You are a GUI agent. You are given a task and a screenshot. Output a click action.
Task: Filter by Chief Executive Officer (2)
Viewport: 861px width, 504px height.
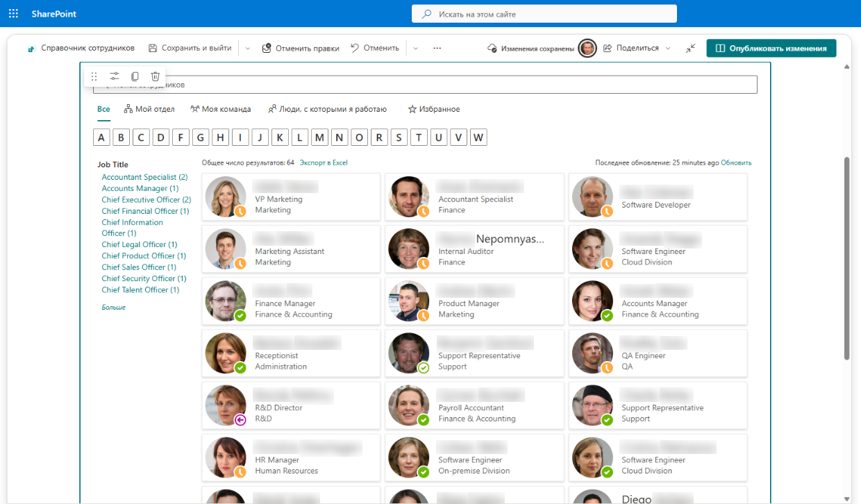[x=147, y=200]
